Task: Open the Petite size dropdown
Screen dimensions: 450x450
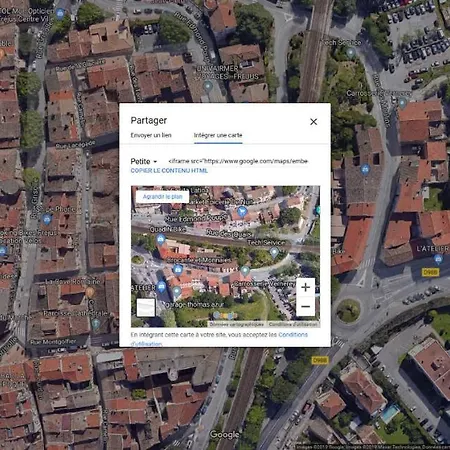Action: [144, 161]
